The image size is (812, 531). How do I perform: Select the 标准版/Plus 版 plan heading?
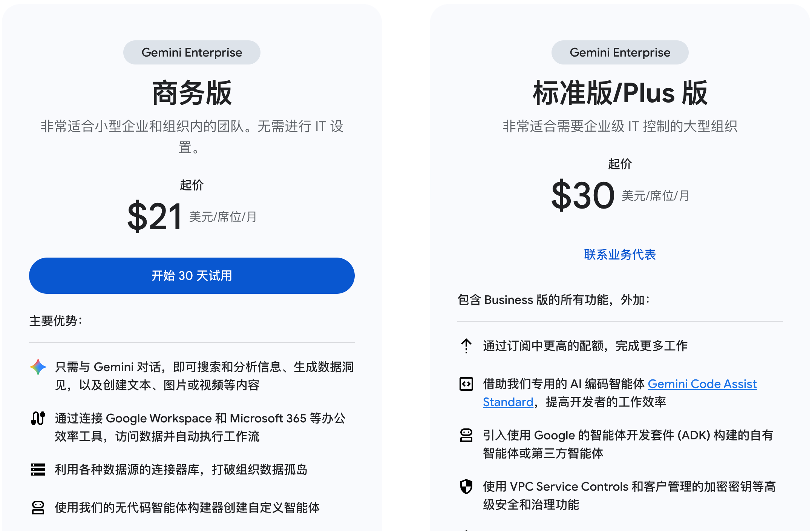[x=620, y=93]
